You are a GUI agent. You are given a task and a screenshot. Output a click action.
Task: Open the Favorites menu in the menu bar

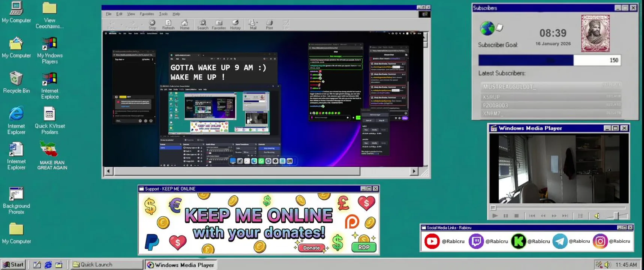pos(147,14)
